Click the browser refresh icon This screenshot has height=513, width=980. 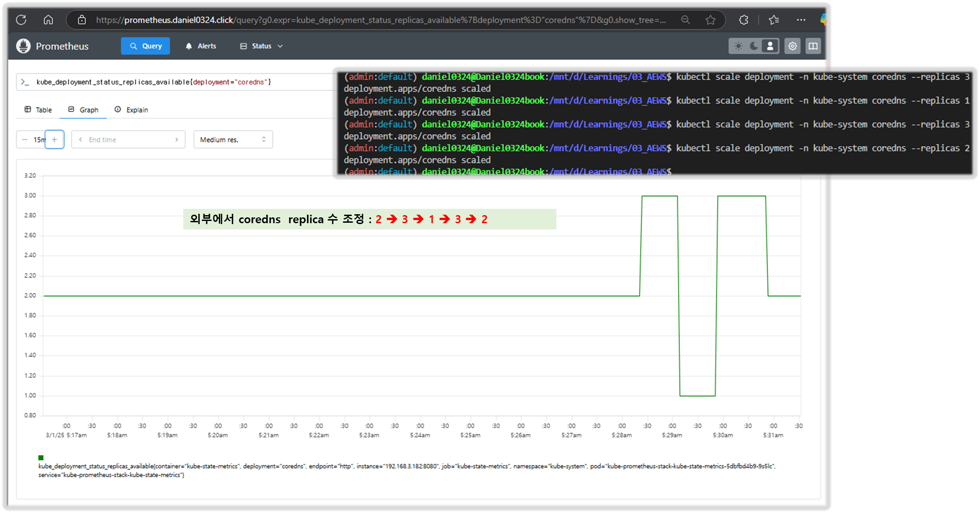tap(21, 20)
